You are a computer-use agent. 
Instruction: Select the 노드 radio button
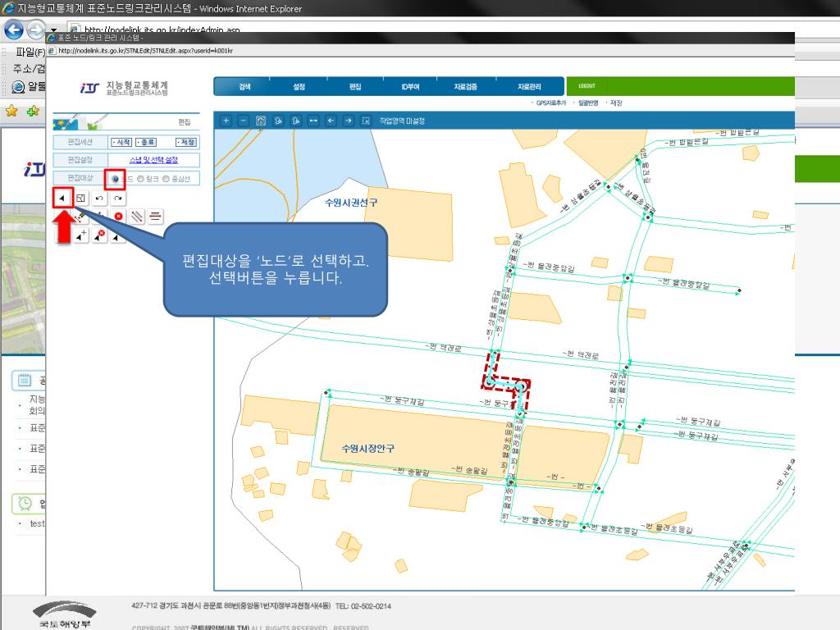coord(115,179)
